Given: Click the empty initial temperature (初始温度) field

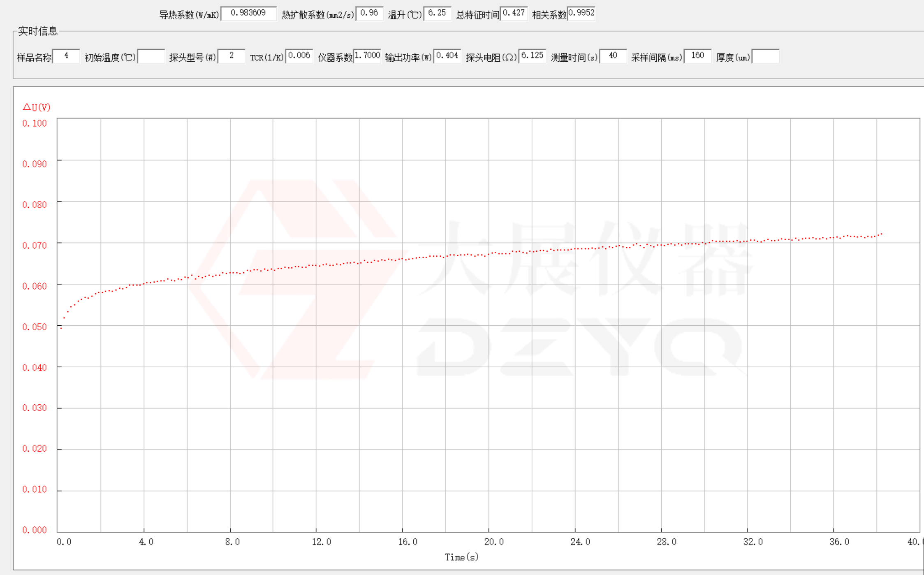Looking at the screenshot, I should tap(151, 56).
